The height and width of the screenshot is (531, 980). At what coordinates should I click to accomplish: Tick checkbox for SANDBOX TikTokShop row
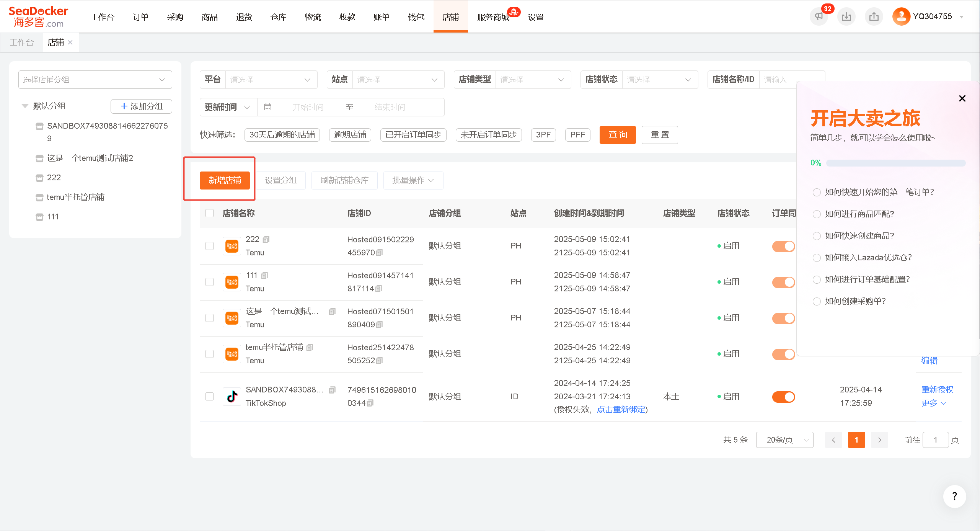pos(209,396)
